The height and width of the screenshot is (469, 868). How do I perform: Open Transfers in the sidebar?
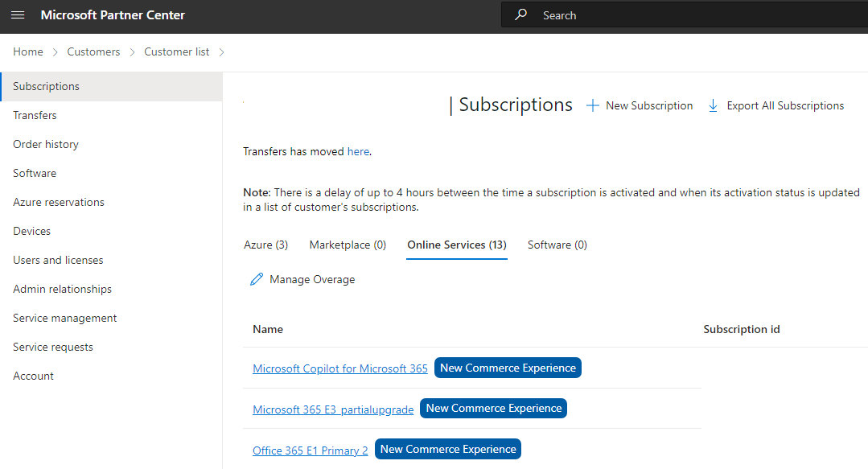[111, 115]
